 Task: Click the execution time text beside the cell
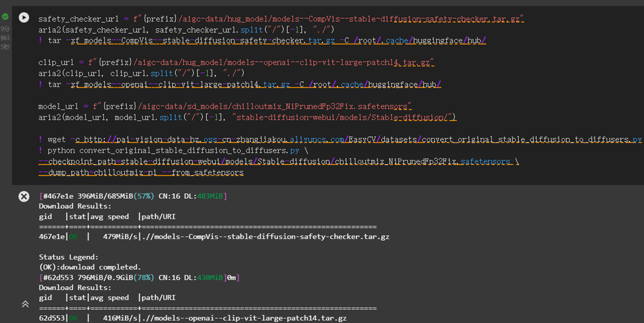pyautogui.click(x=5, y=38)
